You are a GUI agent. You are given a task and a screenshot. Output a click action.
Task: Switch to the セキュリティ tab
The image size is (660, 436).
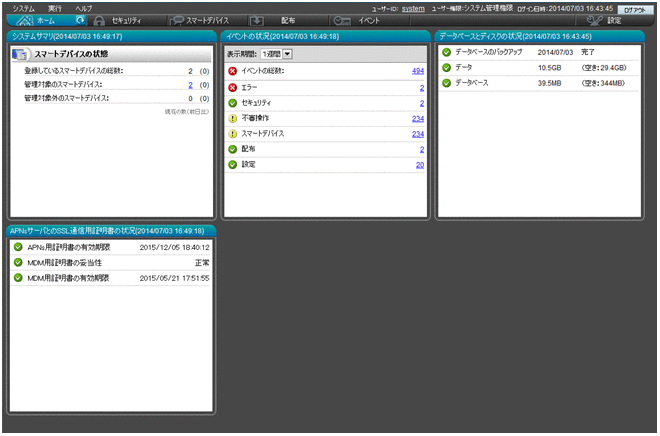(126, 21)
